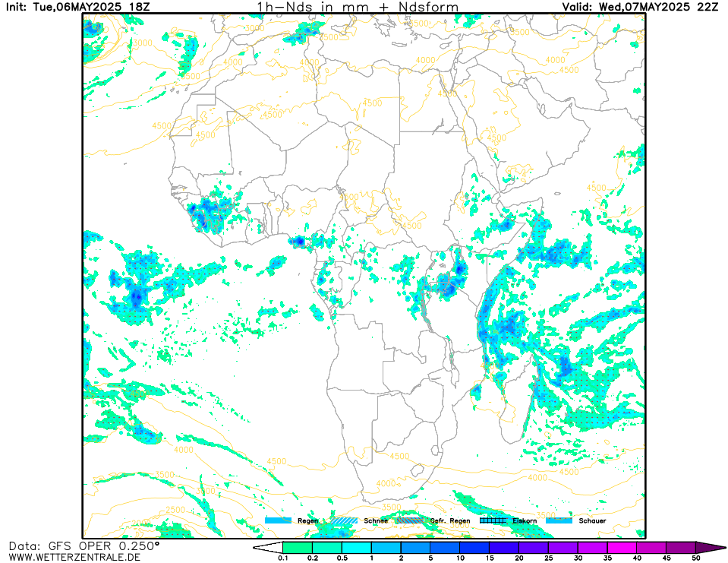Click the Eiskorn grid-pattern legend swatch
Image resolution: width=728 pixels, height=563 pixels.
pyautogui.click(x=493, y=520)
